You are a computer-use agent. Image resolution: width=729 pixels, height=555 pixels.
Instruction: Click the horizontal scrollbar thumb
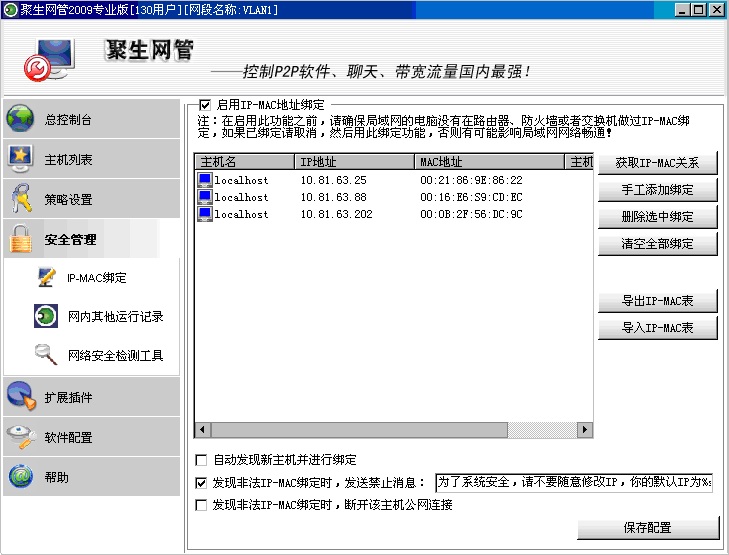pyautogui.click(x=359, y=429)
